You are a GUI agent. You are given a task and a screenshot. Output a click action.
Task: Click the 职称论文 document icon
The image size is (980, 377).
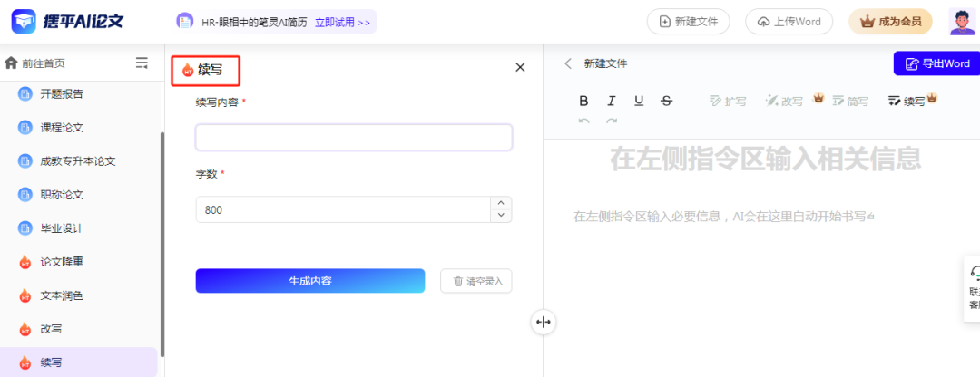25,195
